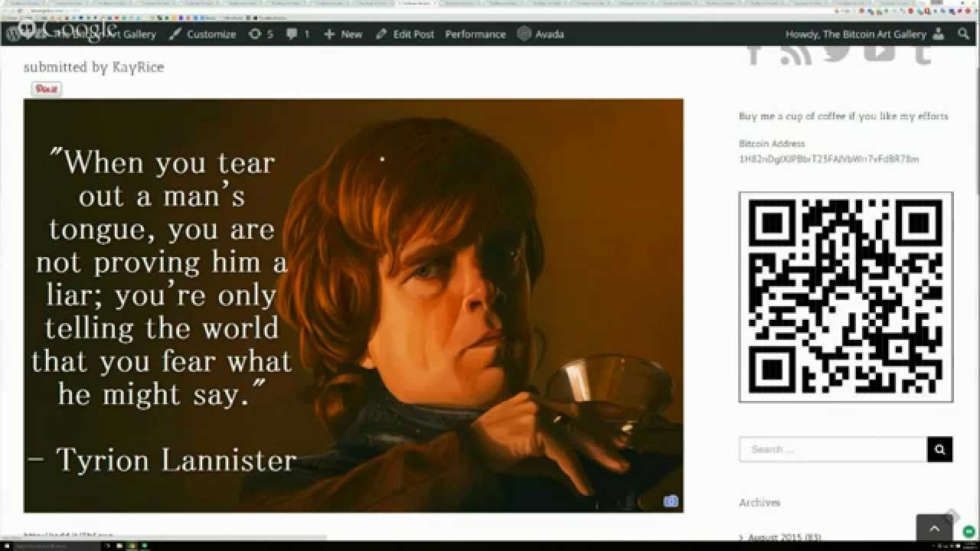Viewport: 980px width, 551px height.
Task: Open the Customize option in admin bar
Action: tap(202, 34)
